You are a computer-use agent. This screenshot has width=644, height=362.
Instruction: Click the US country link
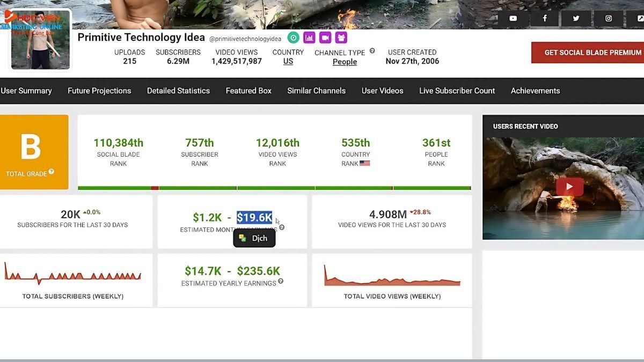288,62
